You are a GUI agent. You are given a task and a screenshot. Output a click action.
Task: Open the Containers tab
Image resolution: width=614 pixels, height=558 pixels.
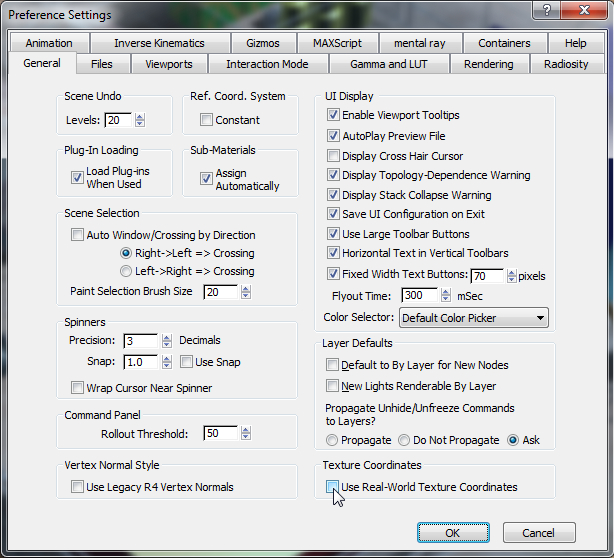click(x=504, y=43)
